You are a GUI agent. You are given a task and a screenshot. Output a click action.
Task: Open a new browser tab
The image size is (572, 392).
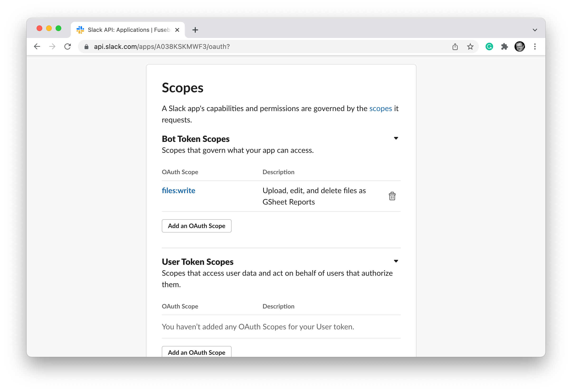click(195, 30)
